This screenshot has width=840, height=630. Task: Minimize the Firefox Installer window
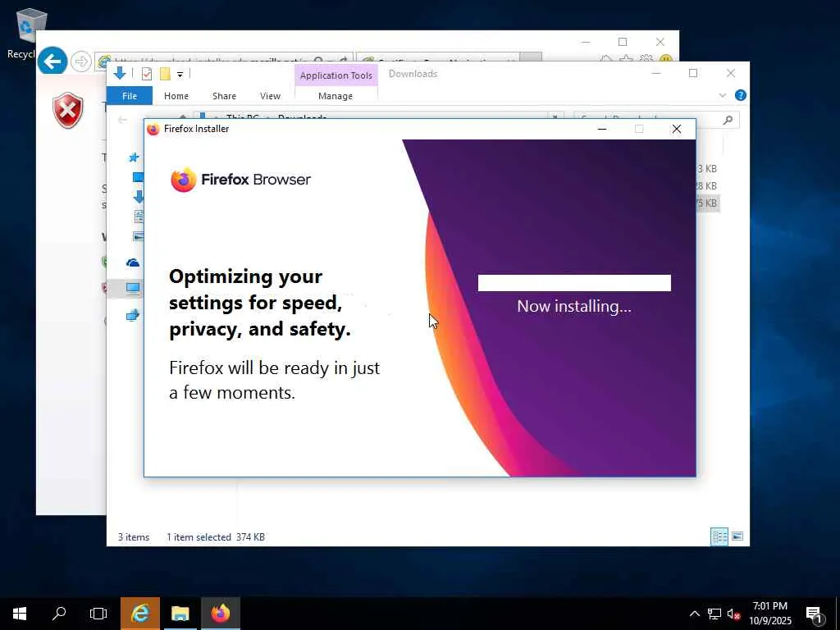click(602, 129)
